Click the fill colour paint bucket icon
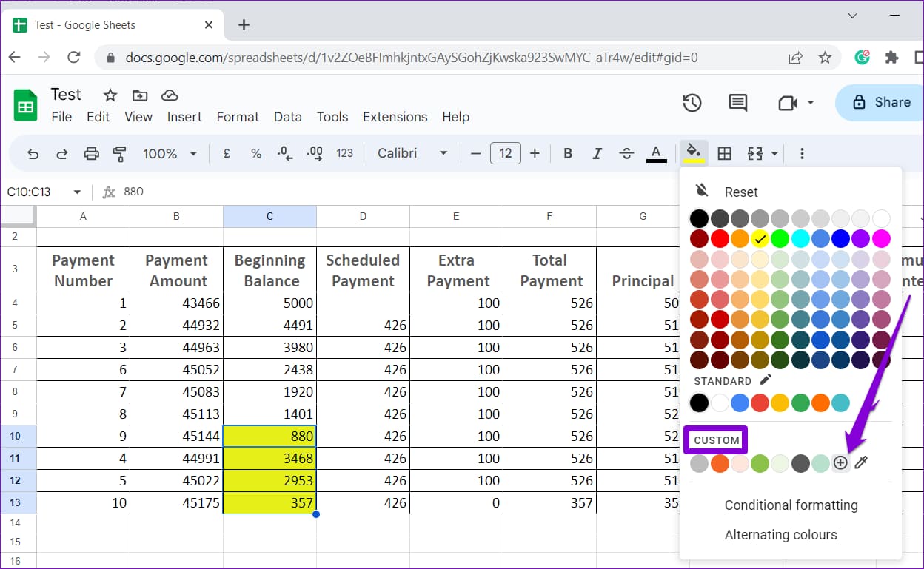The image size is (924, 569). [694, 152]
